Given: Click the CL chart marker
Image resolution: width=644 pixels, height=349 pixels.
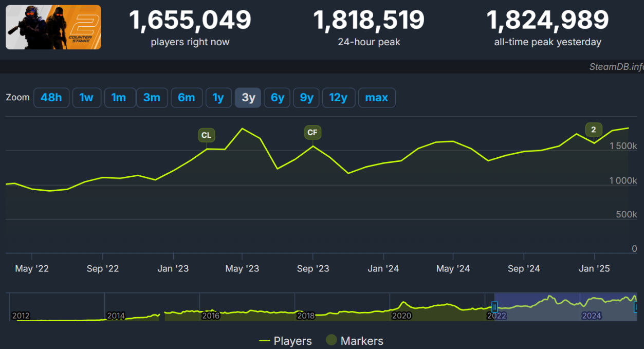Looking at the screenshot, I should 206,135.
